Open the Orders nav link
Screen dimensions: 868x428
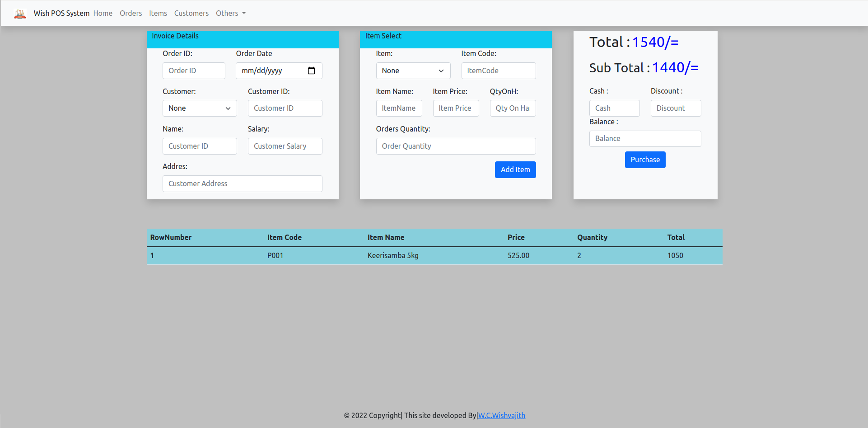[x=131, y=14]
